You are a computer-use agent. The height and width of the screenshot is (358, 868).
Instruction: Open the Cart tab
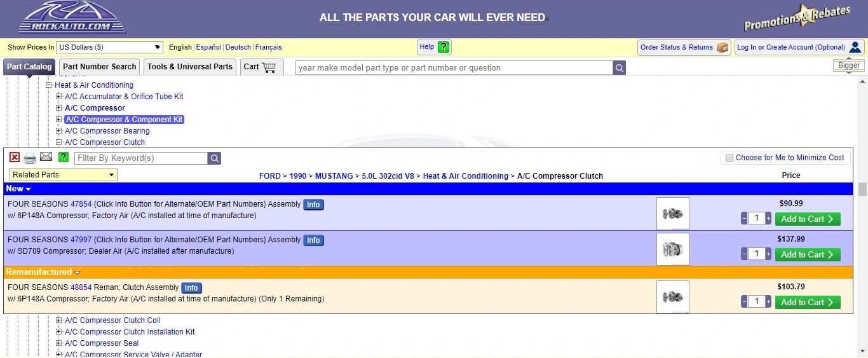coord(261,67)
